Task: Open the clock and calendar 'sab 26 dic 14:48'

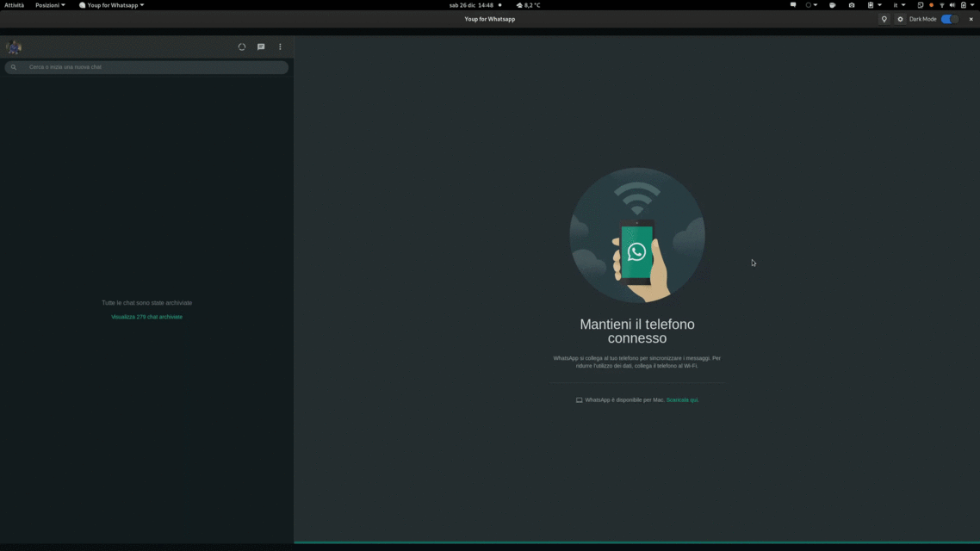Action: pos(471,5)
